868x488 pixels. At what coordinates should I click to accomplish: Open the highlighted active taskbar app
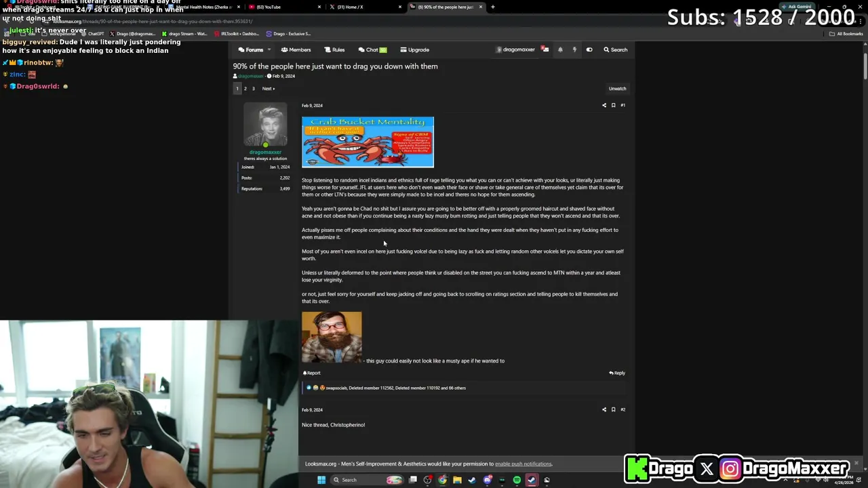tap(532, 480)
